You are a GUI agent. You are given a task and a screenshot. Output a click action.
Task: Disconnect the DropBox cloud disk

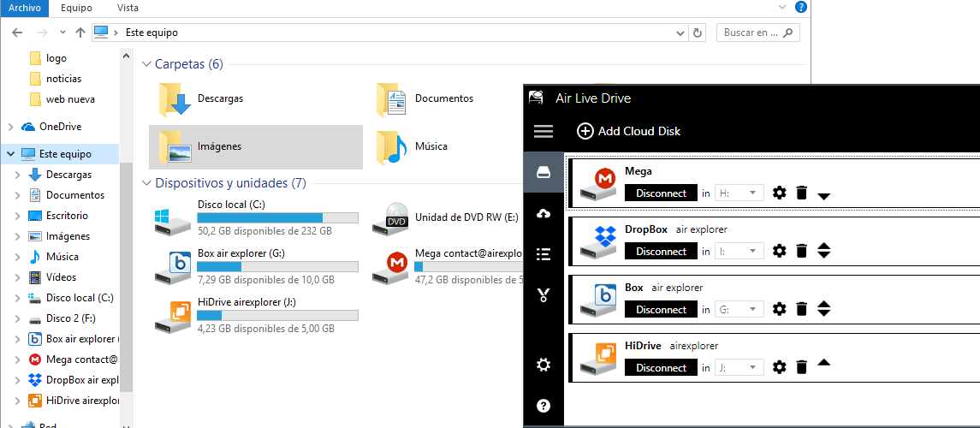662,251
